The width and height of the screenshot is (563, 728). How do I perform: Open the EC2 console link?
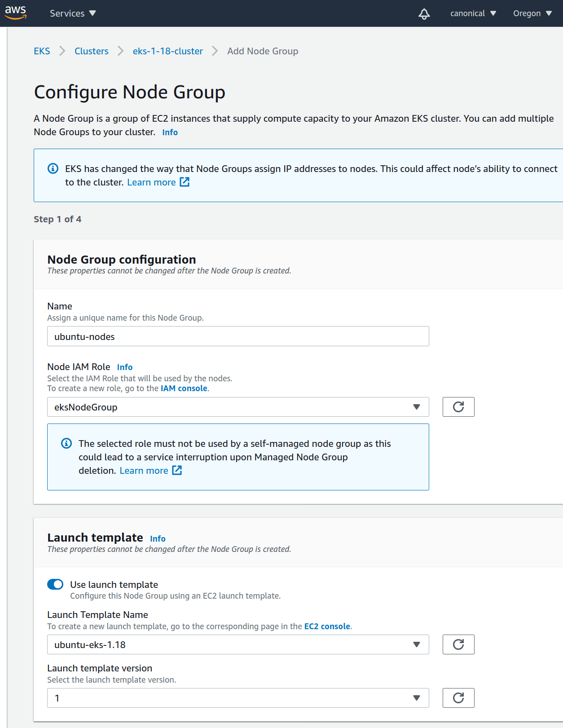(x=327, y=627)
